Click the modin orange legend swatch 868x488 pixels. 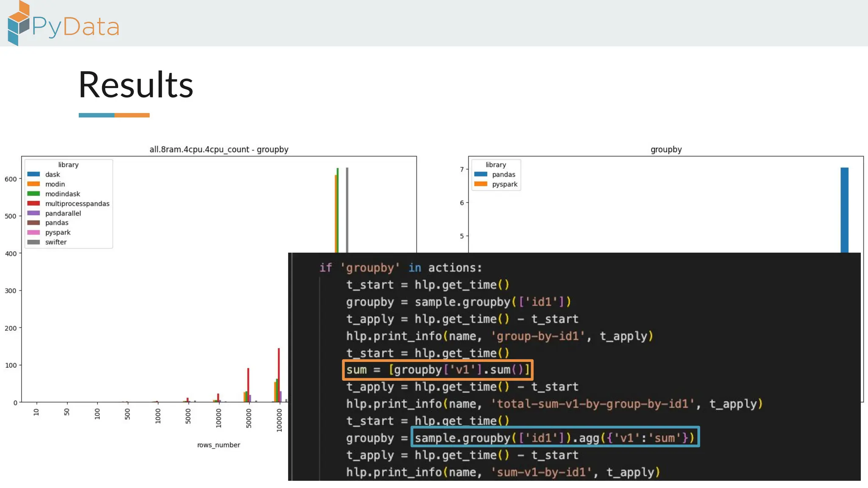coord(33,184)
